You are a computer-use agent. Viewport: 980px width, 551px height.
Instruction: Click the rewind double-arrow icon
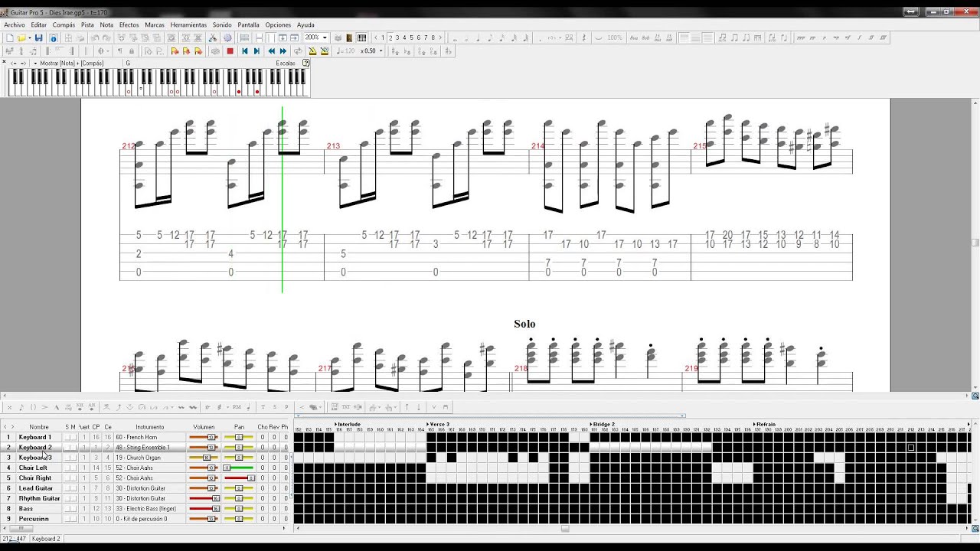271,51
